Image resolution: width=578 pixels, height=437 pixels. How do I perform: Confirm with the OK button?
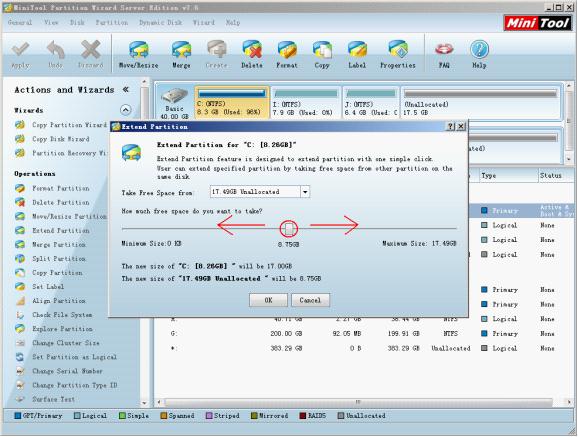click(268, 300)
